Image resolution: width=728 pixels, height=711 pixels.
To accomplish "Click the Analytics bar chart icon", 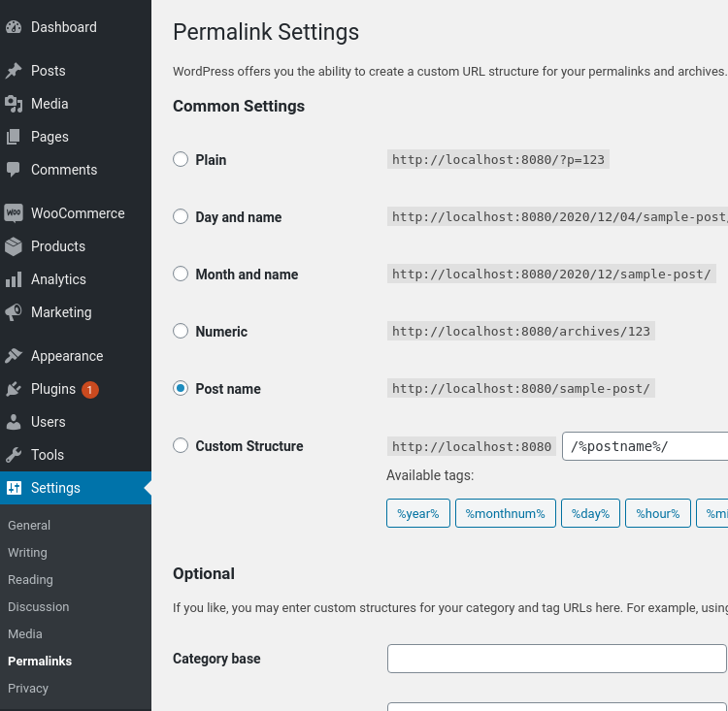I will (x=14, y=279).
